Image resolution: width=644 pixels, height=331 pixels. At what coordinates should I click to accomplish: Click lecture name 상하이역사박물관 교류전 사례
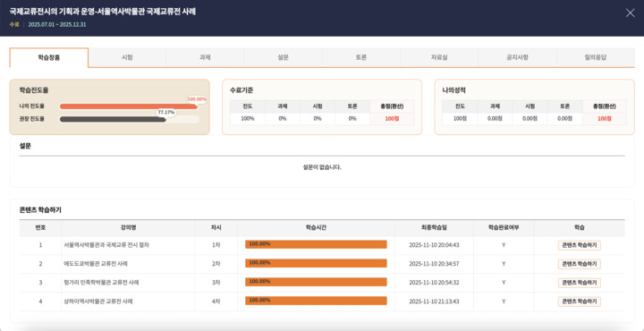tap(97, 301)
